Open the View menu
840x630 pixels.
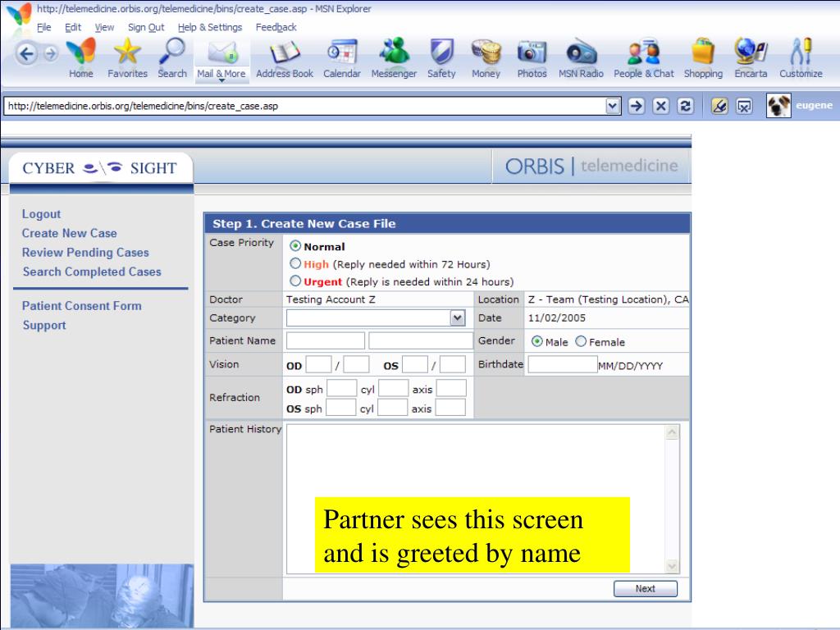[x=104, y=27]
